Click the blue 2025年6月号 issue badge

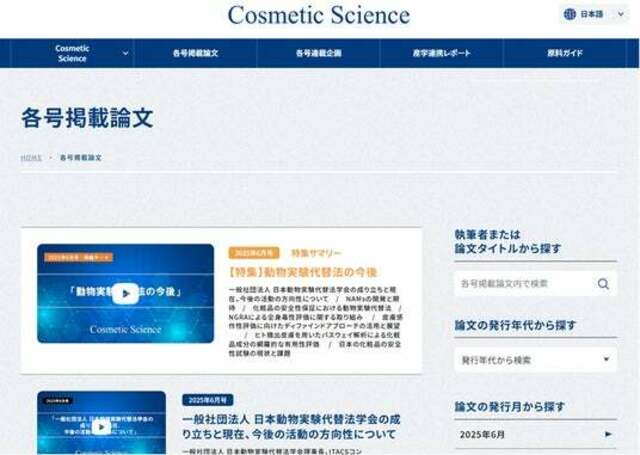(x=208, y=400)
